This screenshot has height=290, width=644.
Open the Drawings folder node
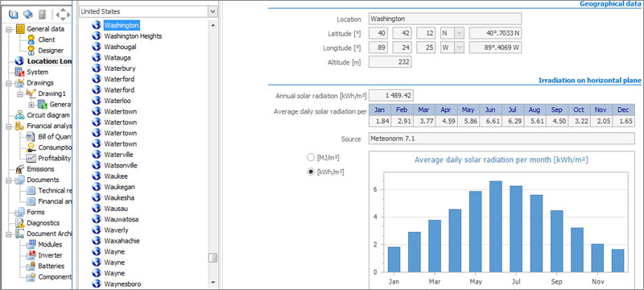(40, 82)
